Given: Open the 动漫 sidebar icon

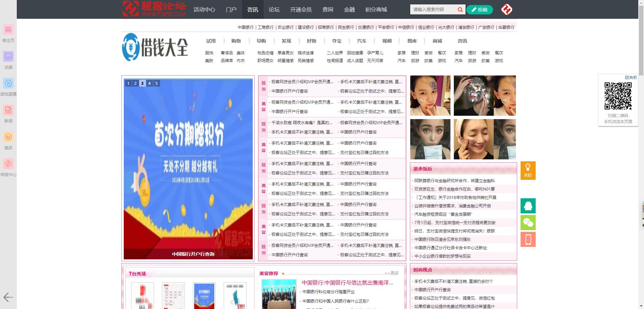Looking at the screenshot, I should (8, 56).
